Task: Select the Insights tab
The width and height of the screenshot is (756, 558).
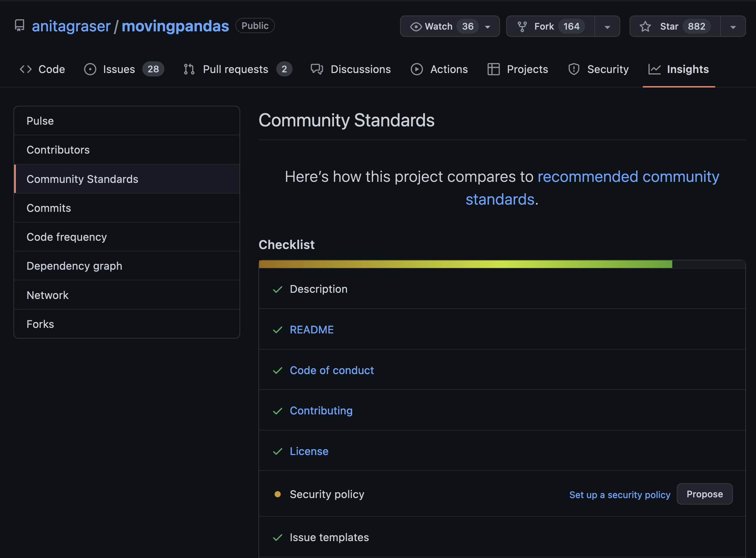Action: click(x=679, y=69)
